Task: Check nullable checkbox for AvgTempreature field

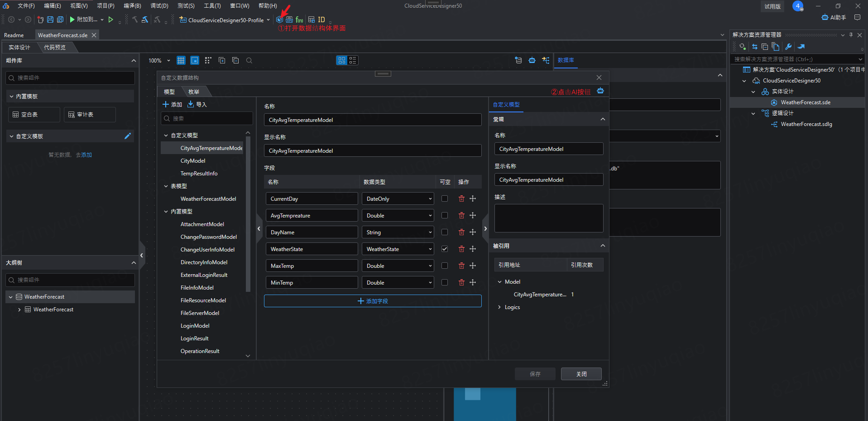Action: (445, 215)
